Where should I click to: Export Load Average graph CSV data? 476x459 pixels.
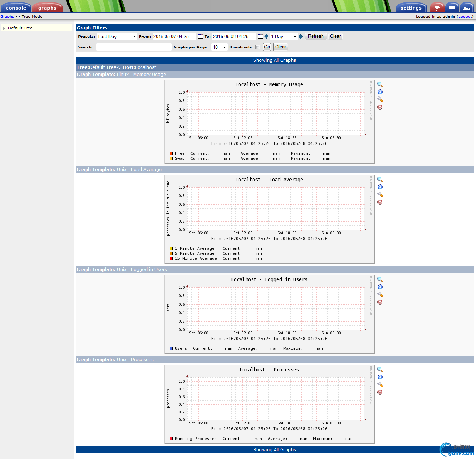(380, 187)
